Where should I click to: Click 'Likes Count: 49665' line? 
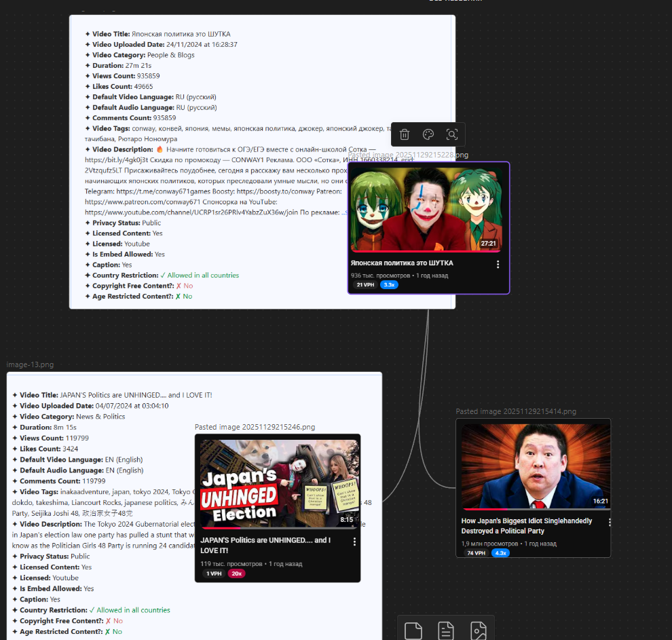pos(119,87)
